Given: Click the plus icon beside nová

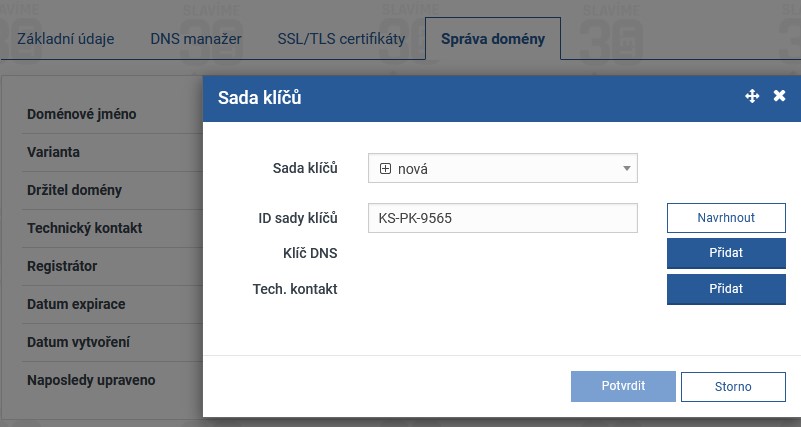Looking at the screenshot, I should click(385, 169).
